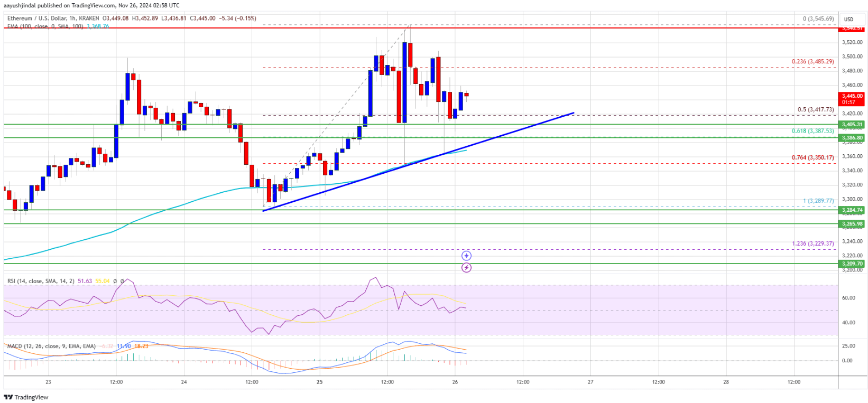The height and width of the screenshot is (403, 868).
Task: Click the RSI value 51.63 in legend
Action: point(85,281)
